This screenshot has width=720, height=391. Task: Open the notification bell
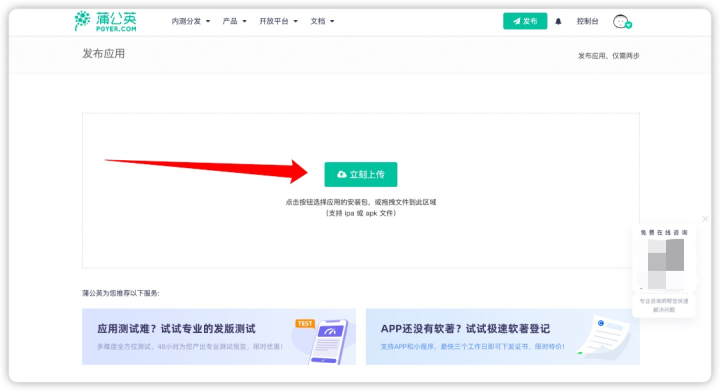(558, 21)
